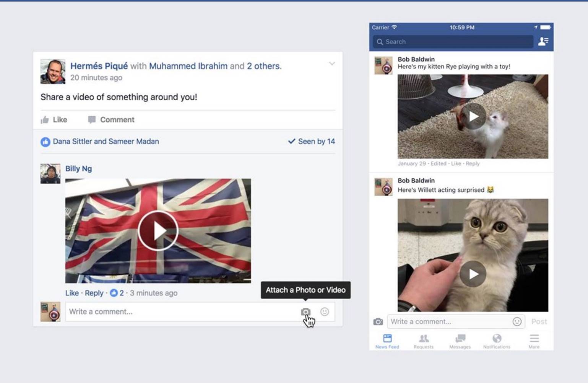Screen dimensions: 588x385
Task: Open the emoji picker in desktop comment box
Action: coord(325,312)
